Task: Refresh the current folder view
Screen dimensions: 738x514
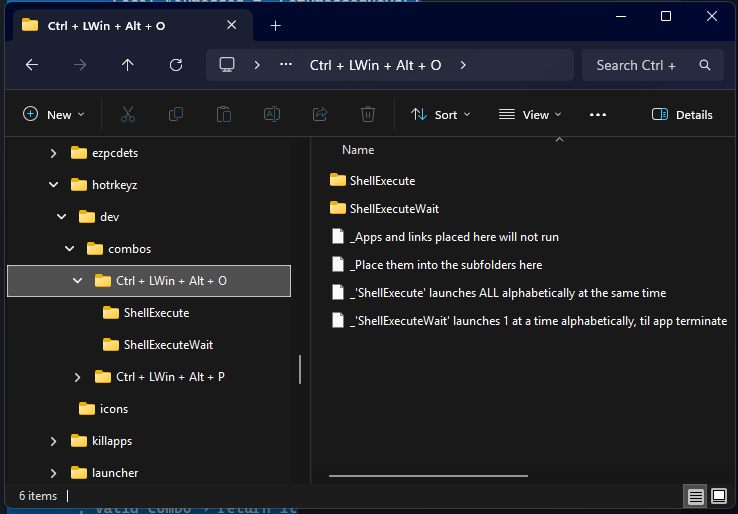Action: pos(176,65)
